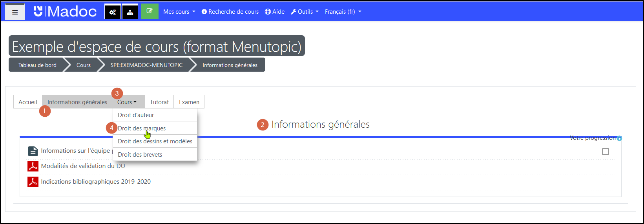Screen dimensions: 644x224
Task: Select Droit des marques menu entry
Action: point(142,128)
